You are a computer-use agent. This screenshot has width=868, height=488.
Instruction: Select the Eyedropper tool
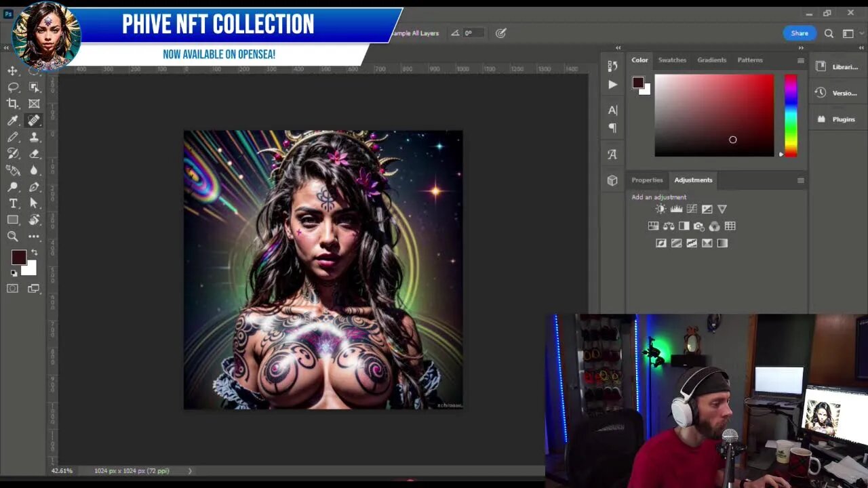[12, 121]
